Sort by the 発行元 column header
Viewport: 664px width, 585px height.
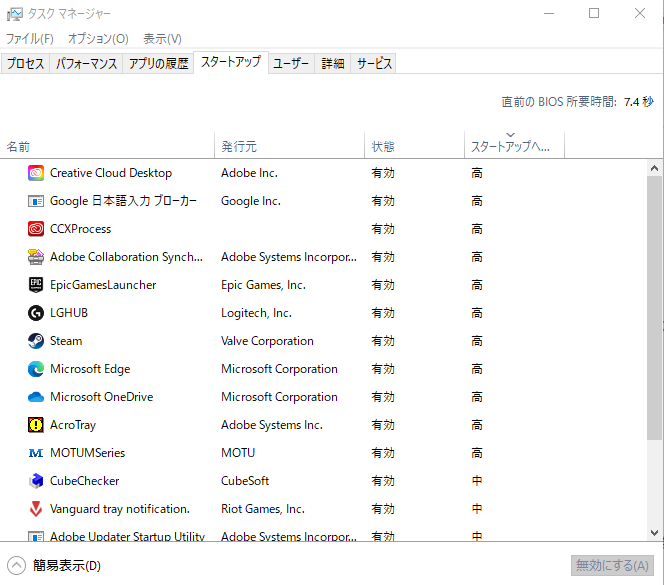click(x=290, y=147)
